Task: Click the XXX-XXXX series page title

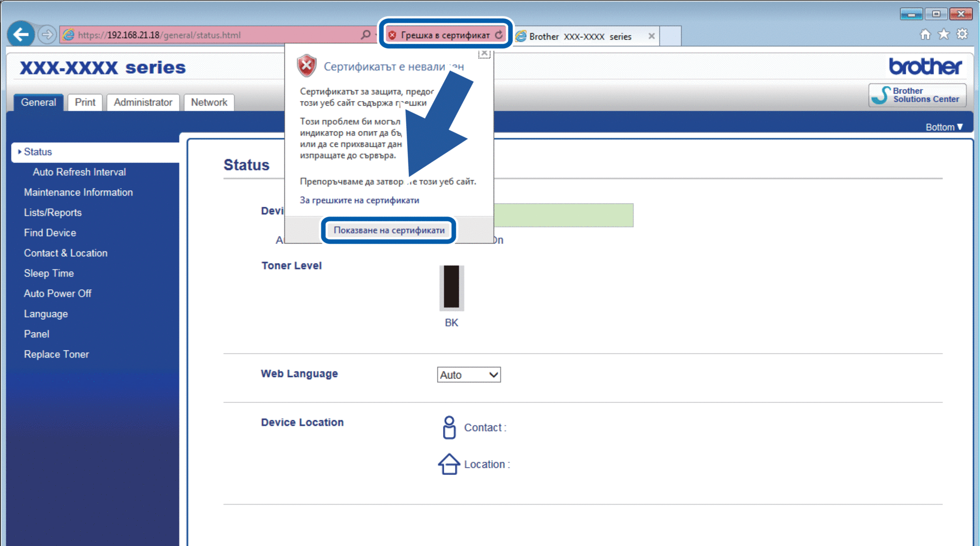Action: pyautogui.click(x=103, y=68)
